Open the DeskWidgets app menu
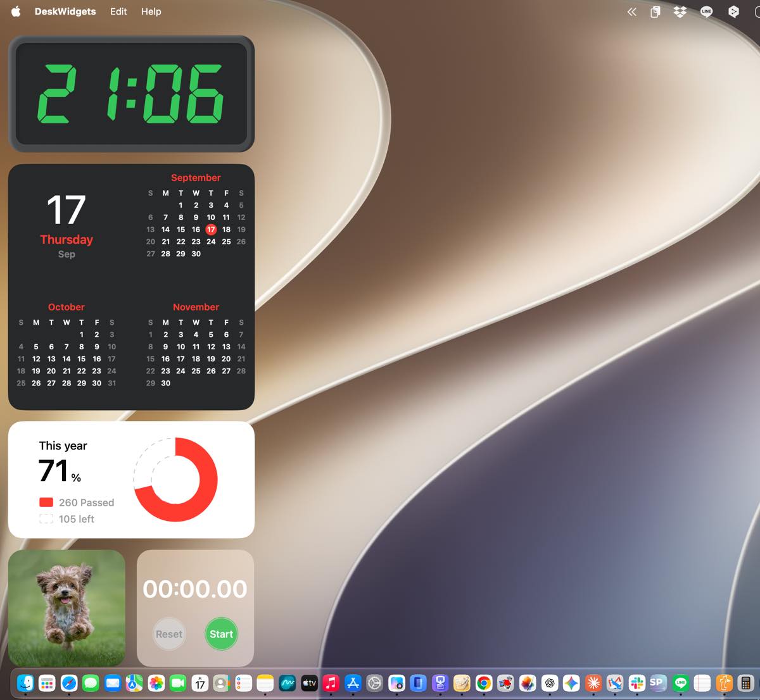760x700 pixels. click(x=65, y=11)
